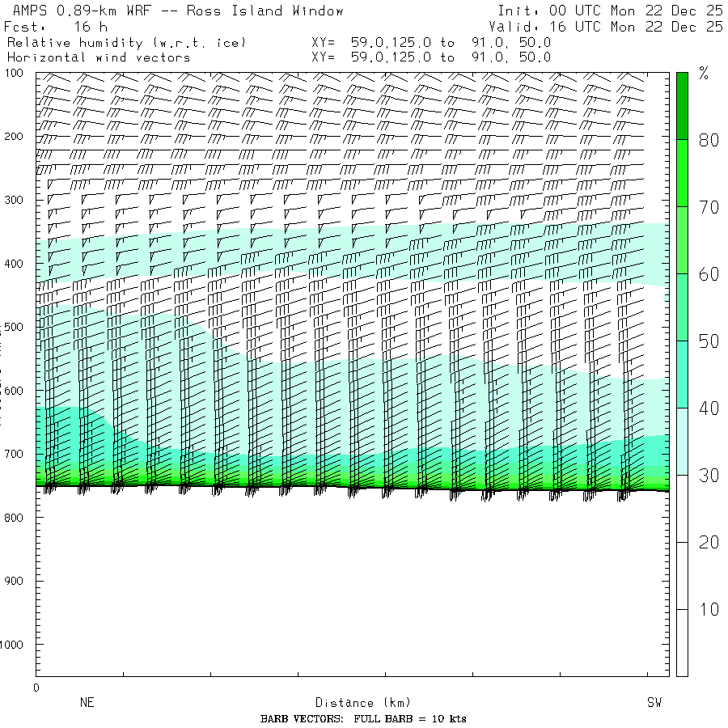
Task: Click the 80 colorbar tick label
Action: click(x=709, y=140)
